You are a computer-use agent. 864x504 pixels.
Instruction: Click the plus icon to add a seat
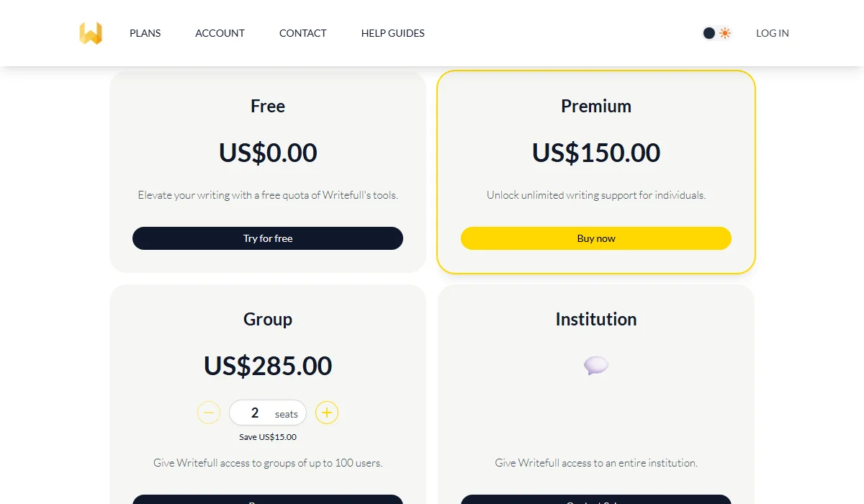click(327, 413)
